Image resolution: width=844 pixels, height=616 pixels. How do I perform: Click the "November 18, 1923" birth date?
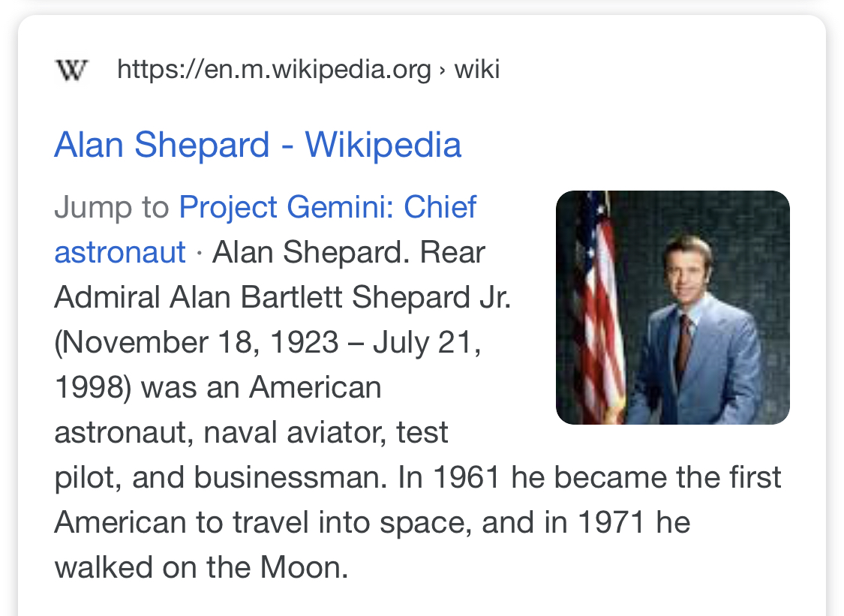[x=199, y=342]
